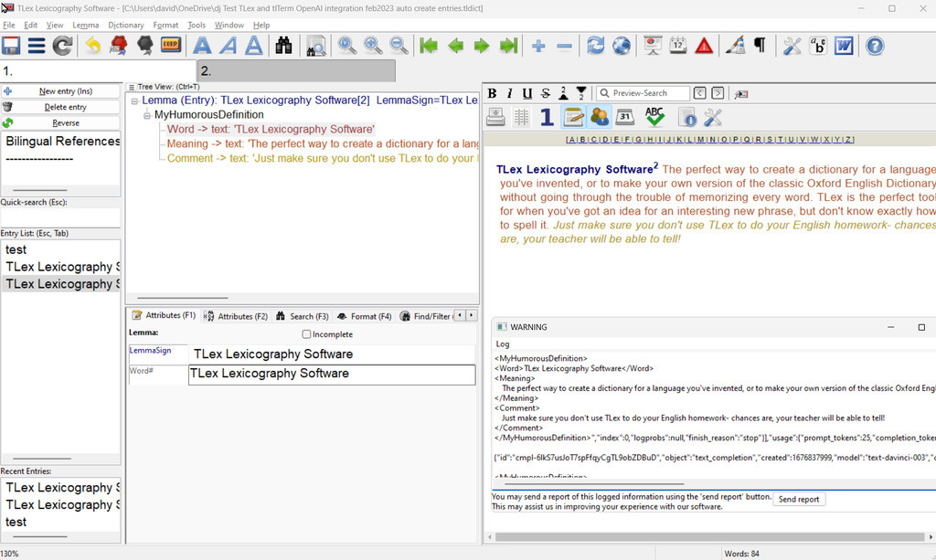This screenshot has height=560, width=936.
Task: Open the Lemma menu
Action: point(85,25)
